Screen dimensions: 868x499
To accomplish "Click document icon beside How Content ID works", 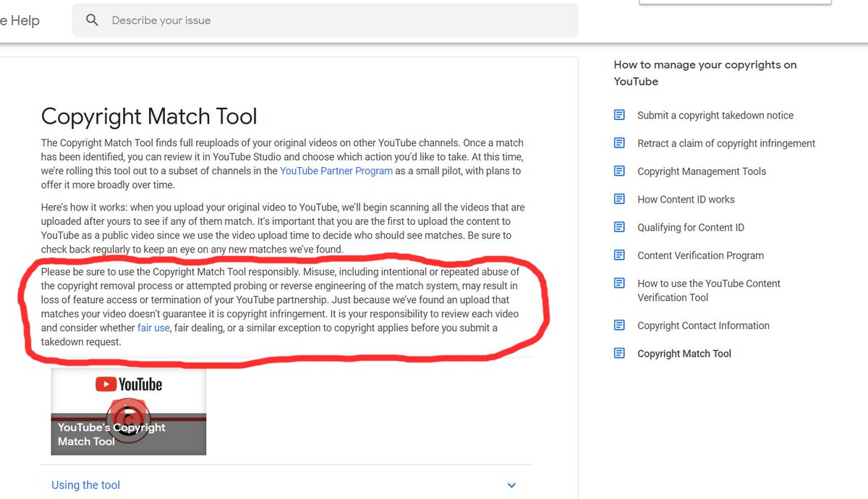I will point(619,199).
